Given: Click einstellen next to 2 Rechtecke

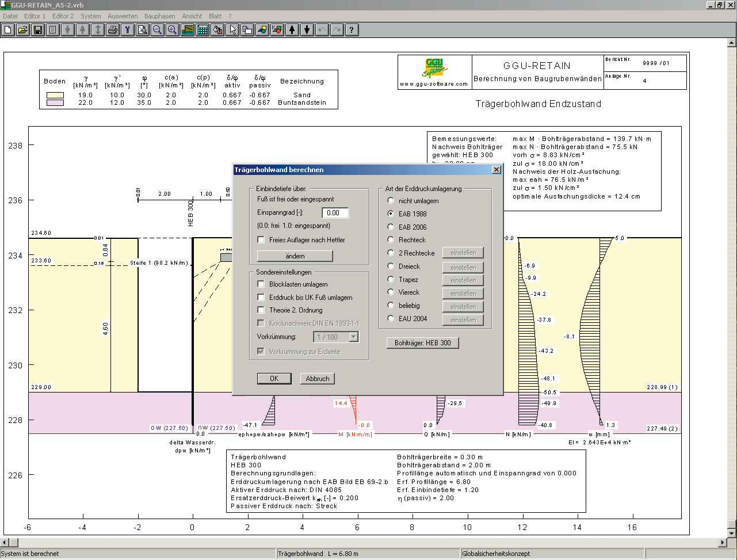Looking at the screenshot, I should tap(463, 253).
